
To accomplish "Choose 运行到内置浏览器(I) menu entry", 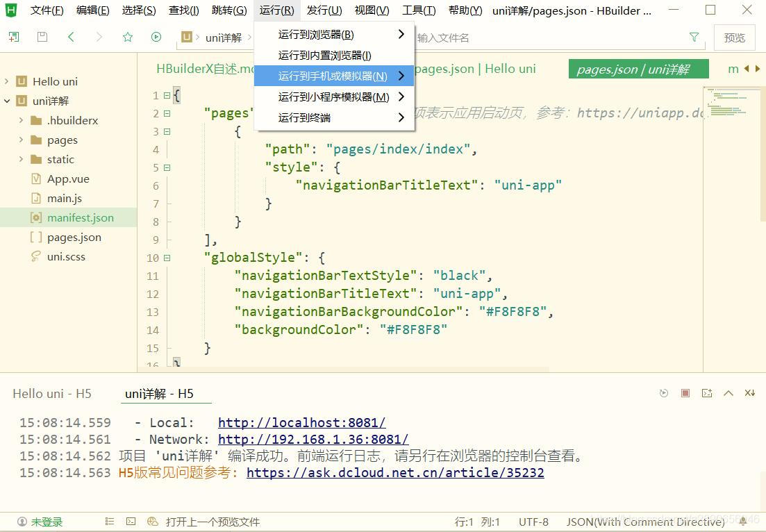I will point(334,55).
